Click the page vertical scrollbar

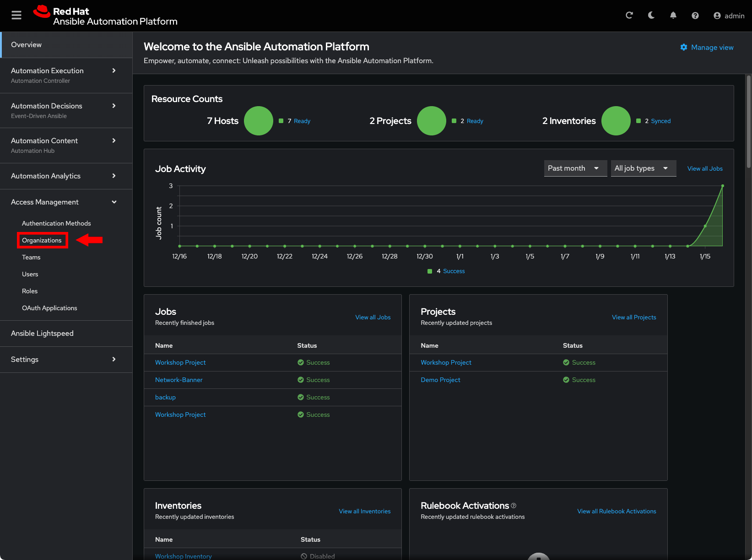[x=749, y=122]
